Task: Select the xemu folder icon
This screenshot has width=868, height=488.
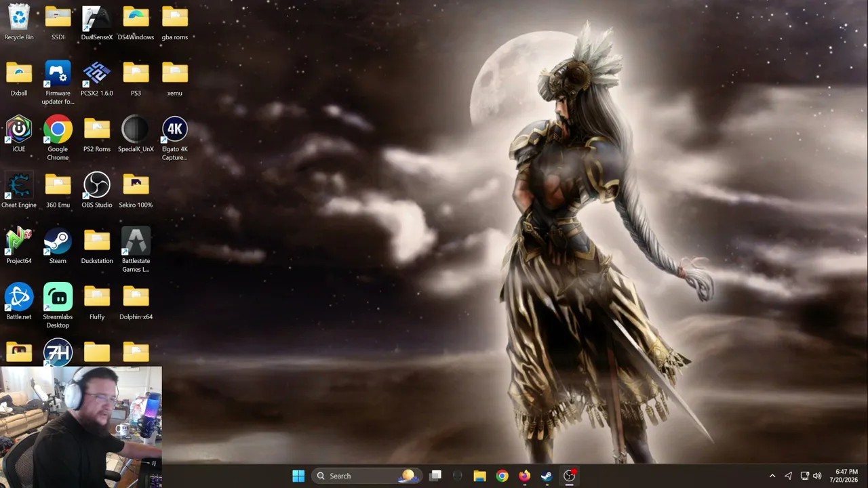Action: coord(175,79)
